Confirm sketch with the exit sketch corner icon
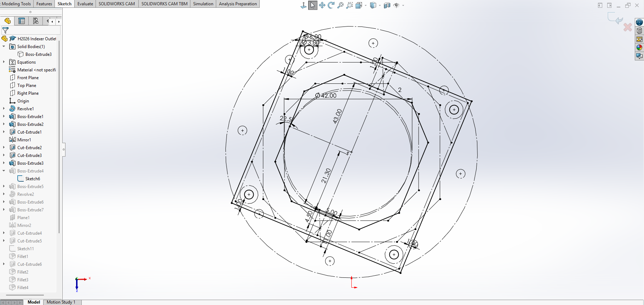This screenshot has height=305, width=644. click(615, 18)
